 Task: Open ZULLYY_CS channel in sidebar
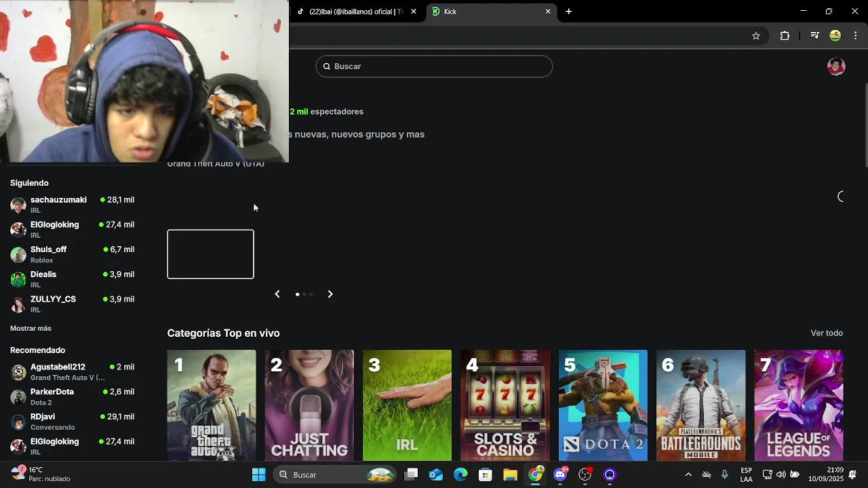[x=73, y=304]
